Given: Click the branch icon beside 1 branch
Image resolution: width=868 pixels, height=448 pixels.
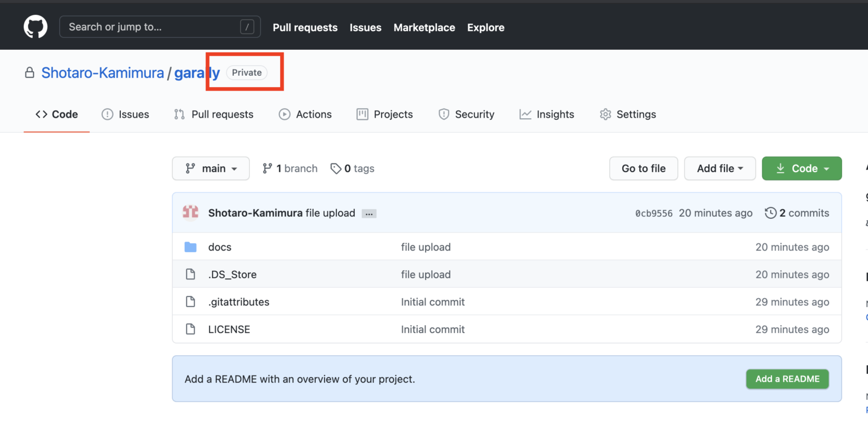Looking at the screenshot, I should click(x=267, y=169).
